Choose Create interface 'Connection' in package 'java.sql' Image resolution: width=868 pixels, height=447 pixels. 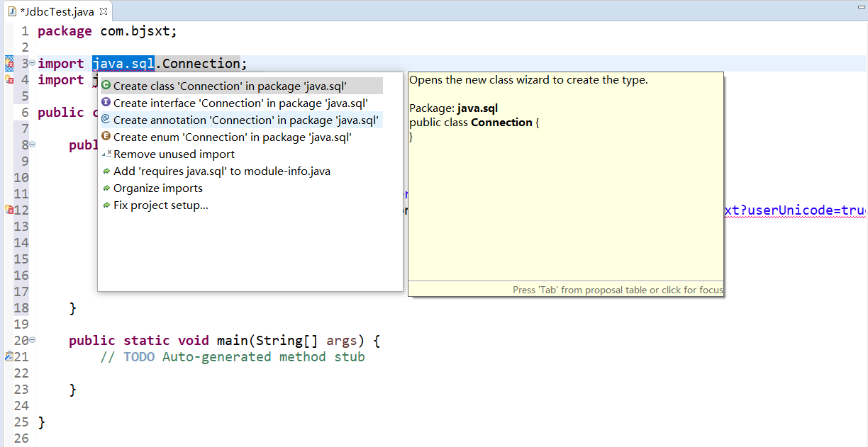pos(242,103)
